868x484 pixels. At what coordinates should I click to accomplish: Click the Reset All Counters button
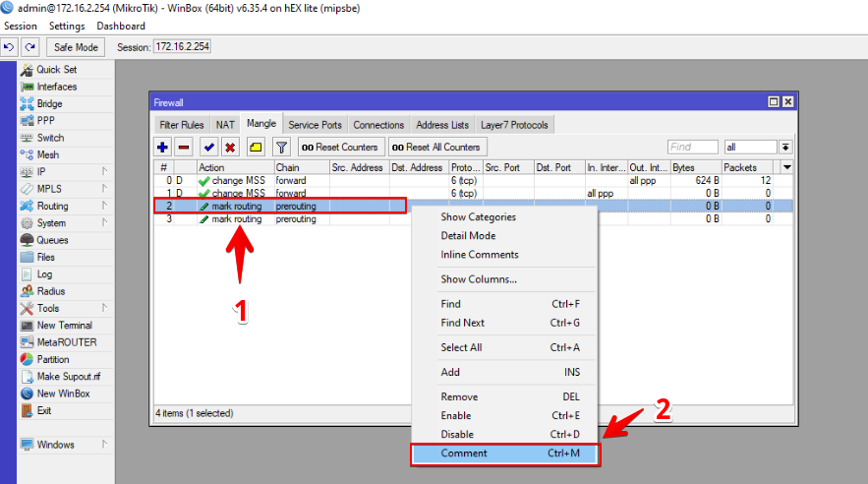436,148
